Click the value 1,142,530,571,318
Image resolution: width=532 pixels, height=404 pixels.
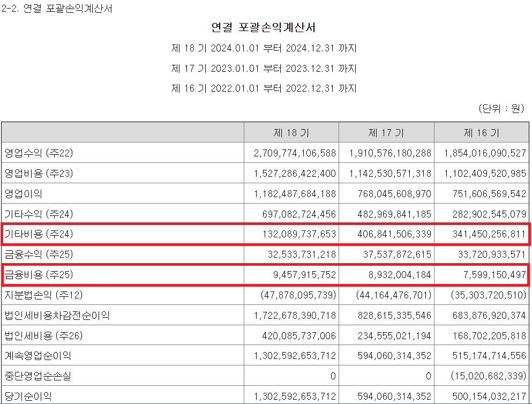point(390,174)
